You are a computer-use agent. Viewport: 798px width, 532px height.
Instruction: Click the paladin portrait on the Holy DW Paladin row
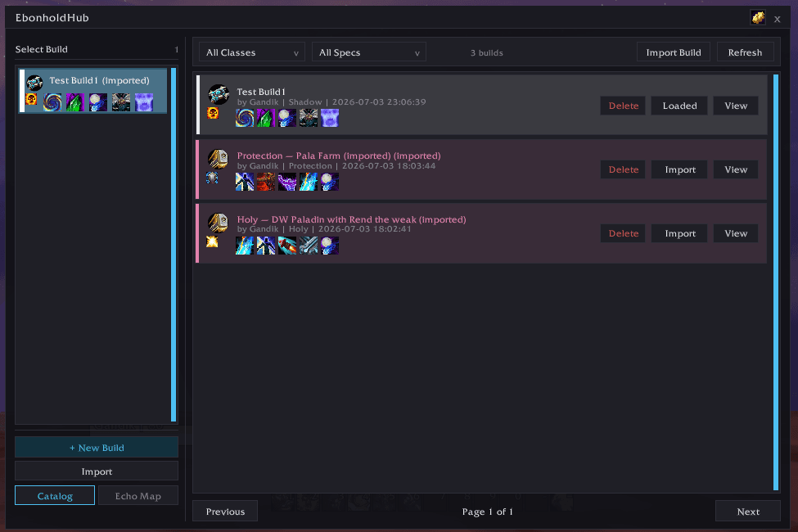pos(219,223)
